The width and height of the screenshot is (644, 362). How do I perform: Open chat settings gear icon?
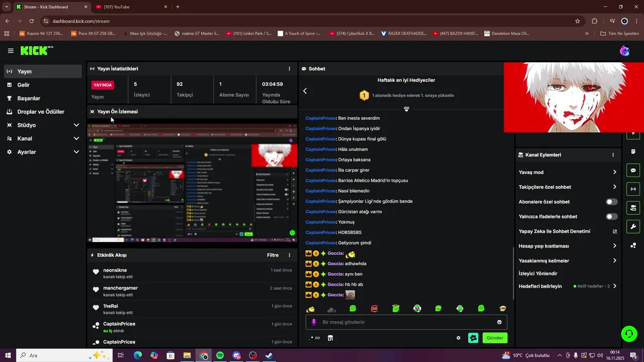pyautogui.click(x=458, y=338)
